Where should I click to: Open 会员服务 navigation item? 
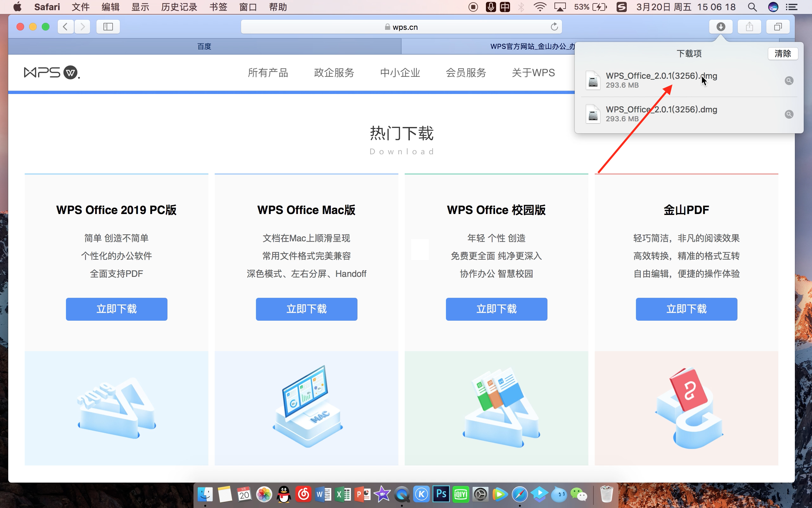pyautogui.click(x=466, y=73)
